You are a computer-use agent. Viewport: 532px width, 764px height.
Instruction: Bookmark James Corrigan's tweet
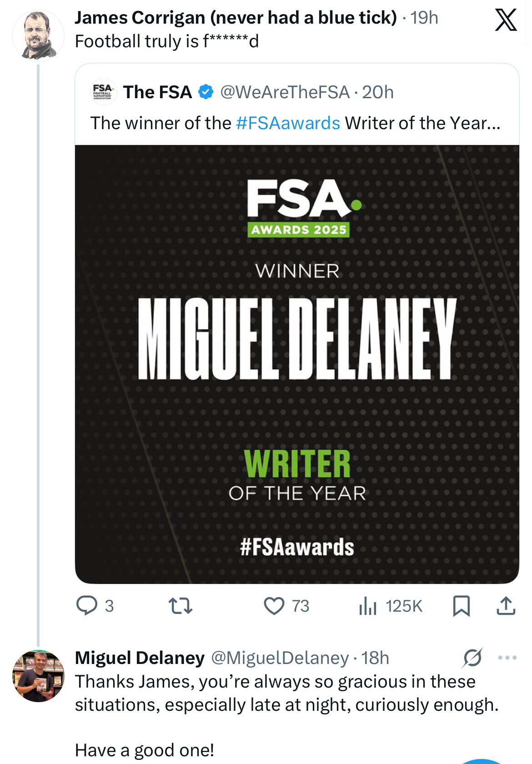pos(462,606)
